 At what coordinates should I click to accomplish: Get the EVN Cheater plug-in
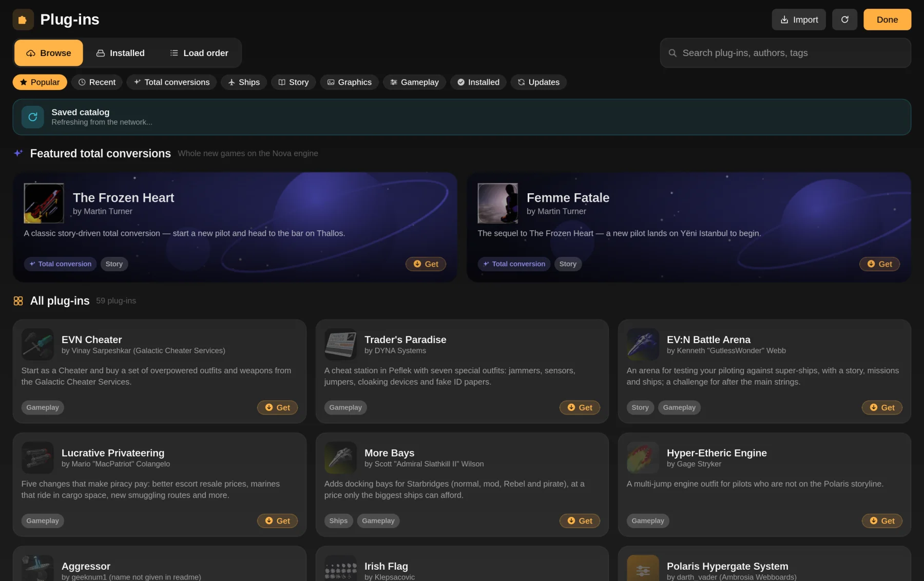coord(277,407)
